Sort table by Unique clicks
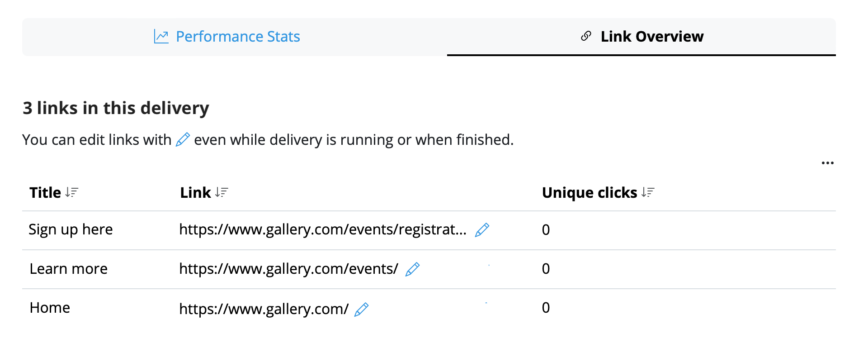This screenshot has width=868, height=353. pyautogui.click(x=648, y=193)
